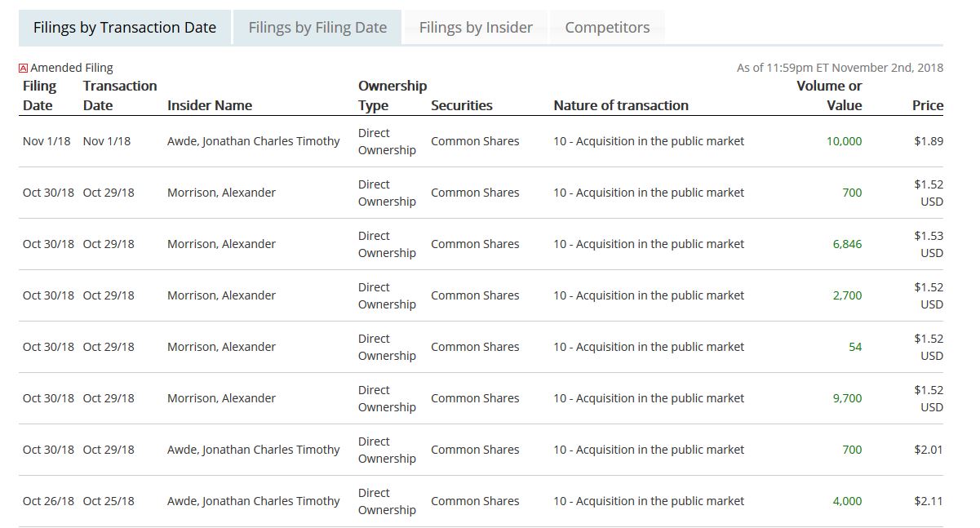Click the Ownership Type column header
This screenshot has width=980, height=528.
[x=392, y=95]
